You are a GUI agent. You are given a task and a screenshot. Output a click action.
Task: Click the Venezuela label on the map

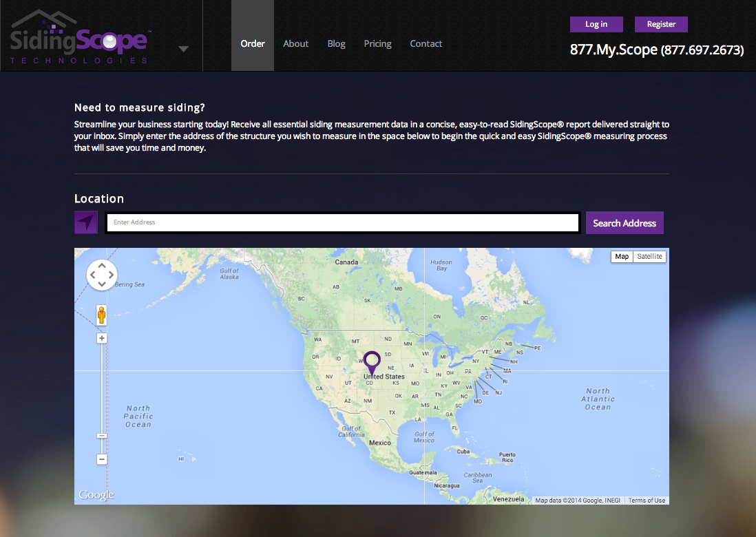pos(508,499)
